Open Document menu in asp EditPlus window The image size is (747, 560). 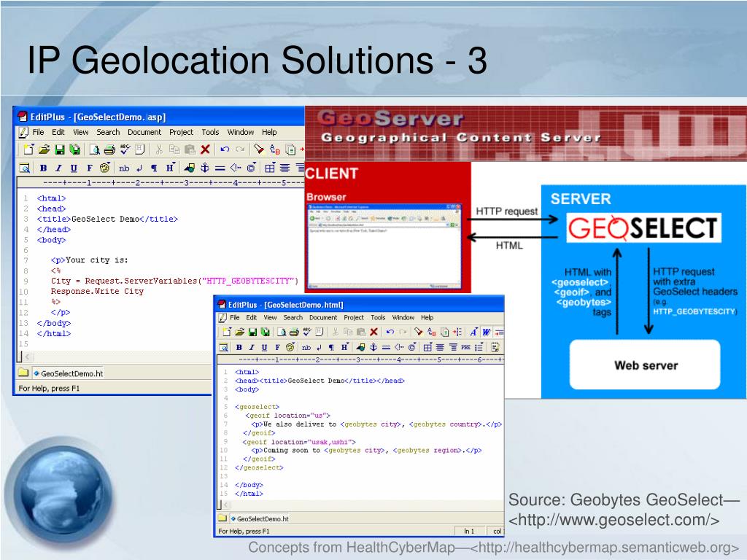tap(144, 132)
